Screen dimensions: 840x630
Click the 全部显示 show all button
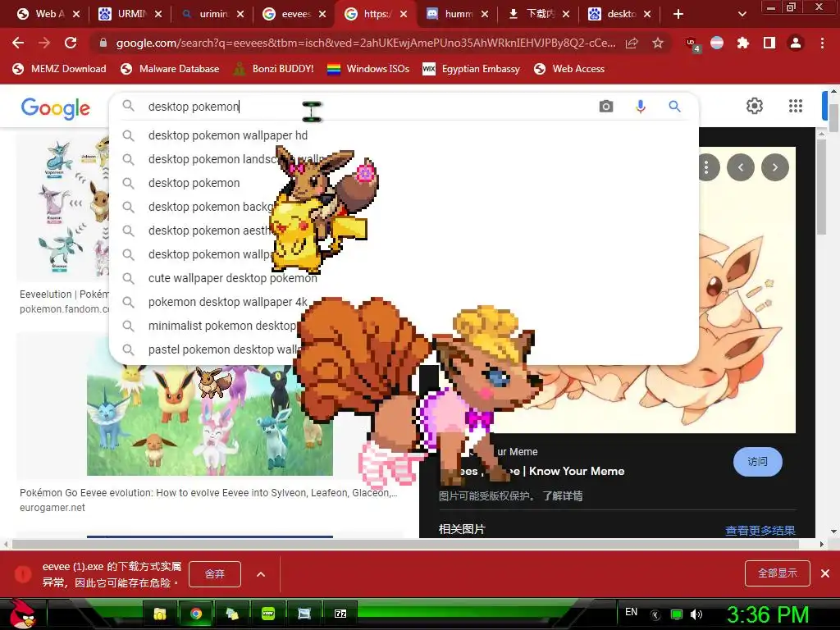click(x=778, y=573)
